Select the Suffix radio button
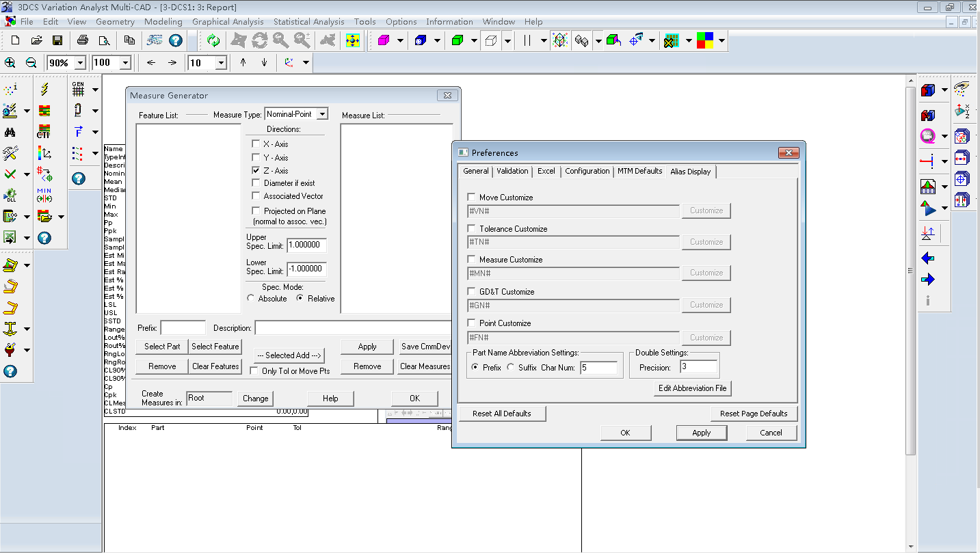 (510, 368)
